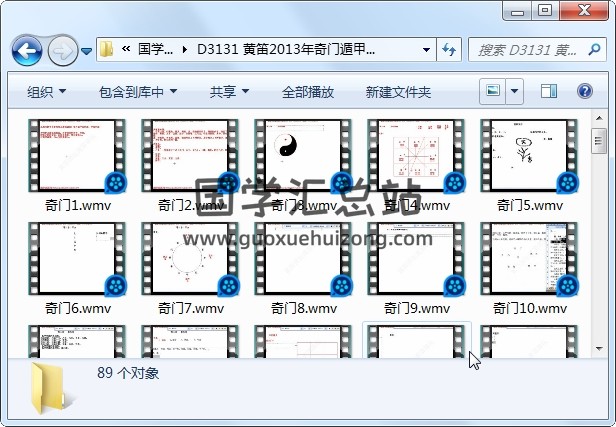Toggle the preview pane

[548, 91]
